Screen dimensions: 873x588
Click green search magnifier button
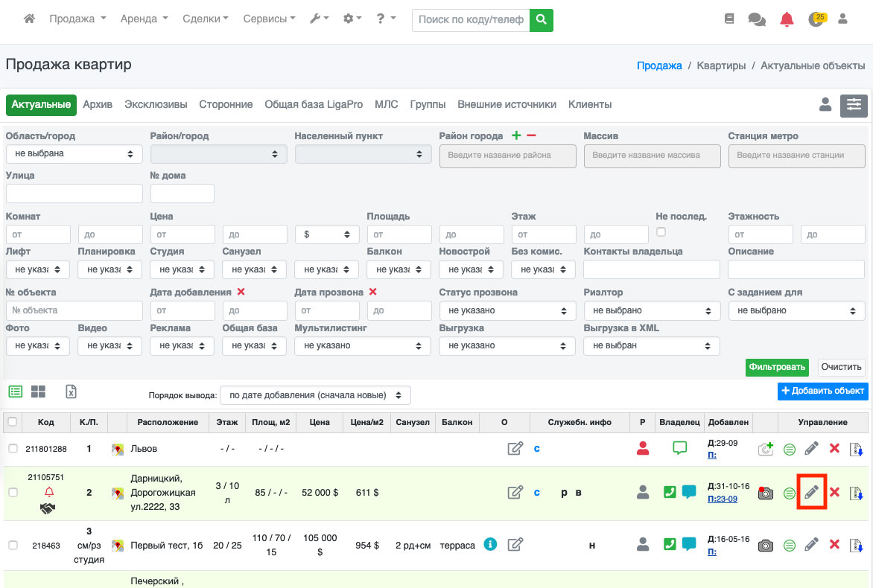pos(542,19)
